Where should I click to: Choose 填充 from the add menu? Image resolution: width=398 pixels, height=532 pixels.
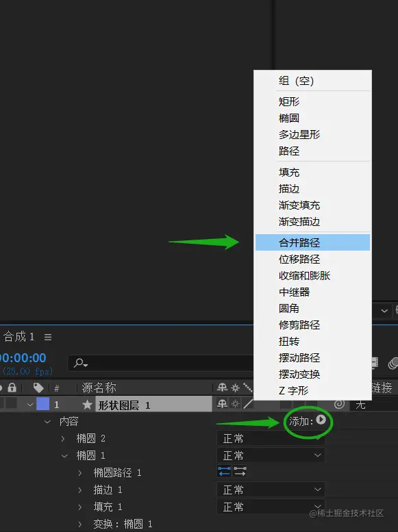pos(312,172)
